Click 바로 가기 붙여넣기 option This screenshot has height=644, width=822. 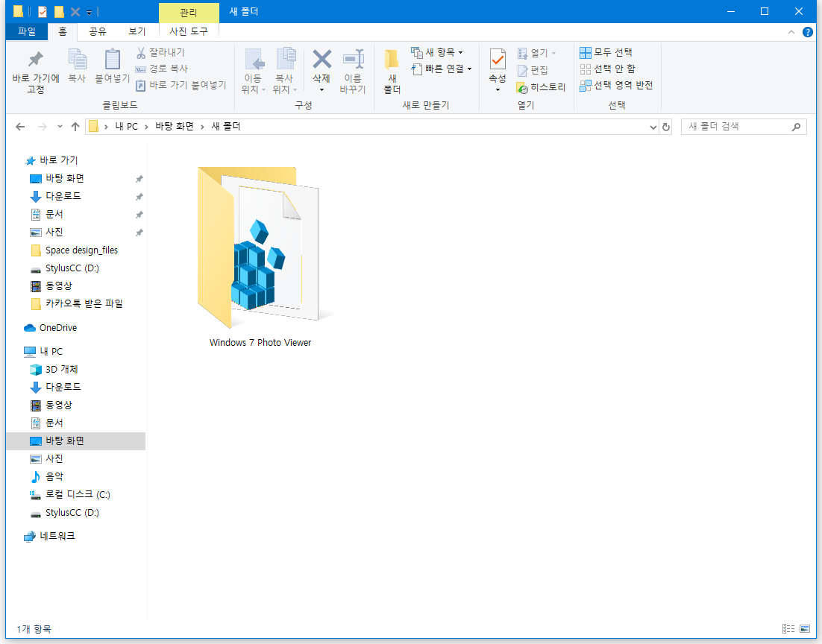[x=181, y=85]
